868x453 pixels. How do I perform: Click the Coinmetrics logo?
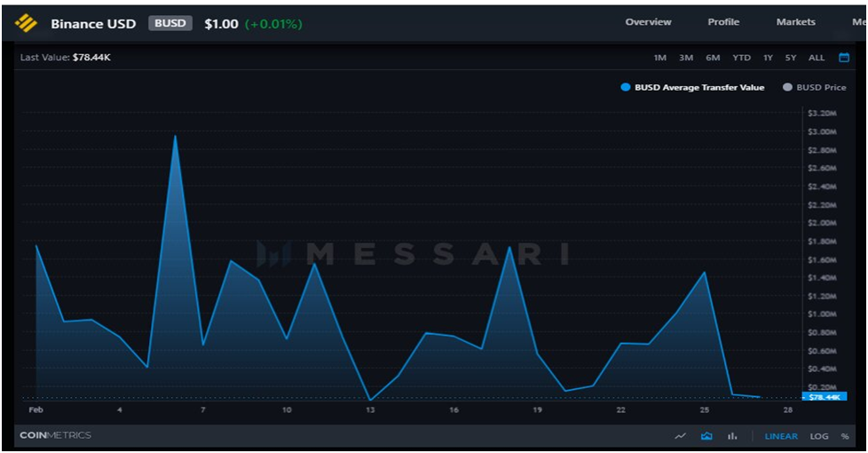coord(55,435)
